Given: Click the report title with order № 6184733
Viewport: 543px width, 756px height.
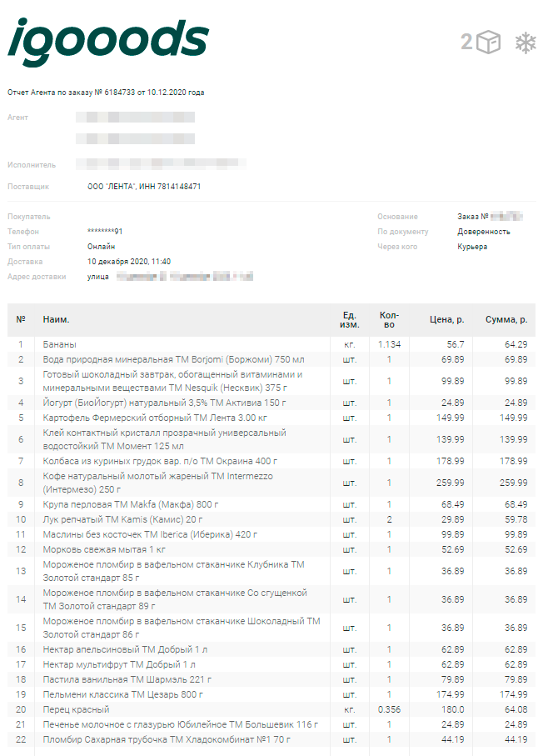Looking at the screenshot, I should click(x=106, y=92).
